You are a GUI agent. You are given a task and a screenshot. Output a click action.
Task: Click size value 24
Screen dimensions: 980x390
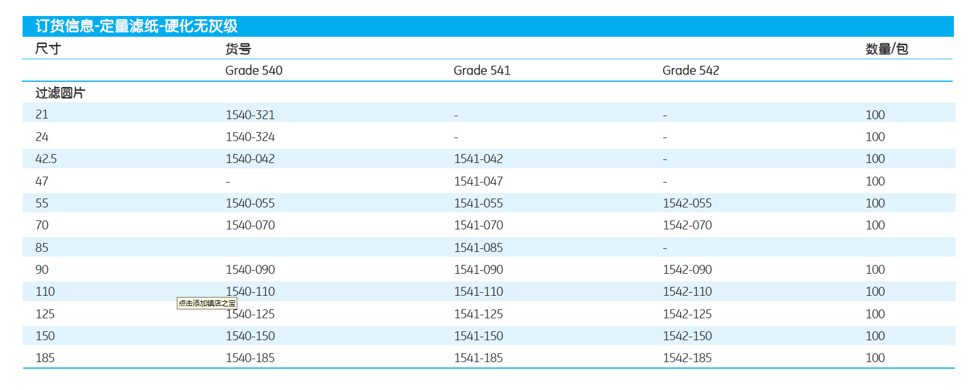pos(42,137)
